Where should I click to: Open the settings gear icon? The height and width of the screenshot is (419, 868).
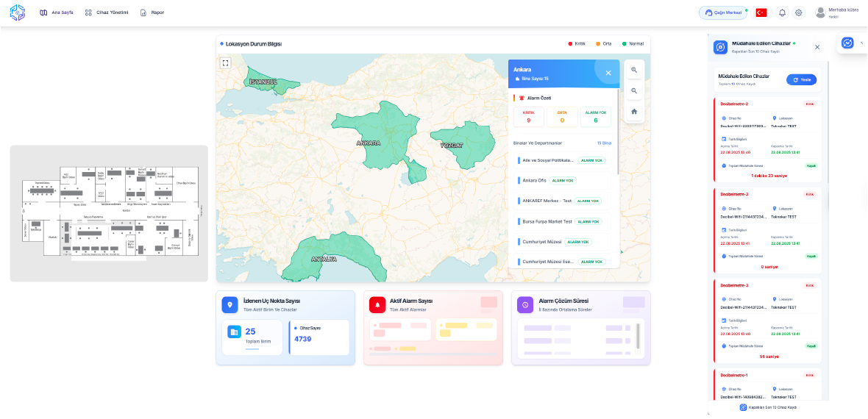[x=799, y=12]
